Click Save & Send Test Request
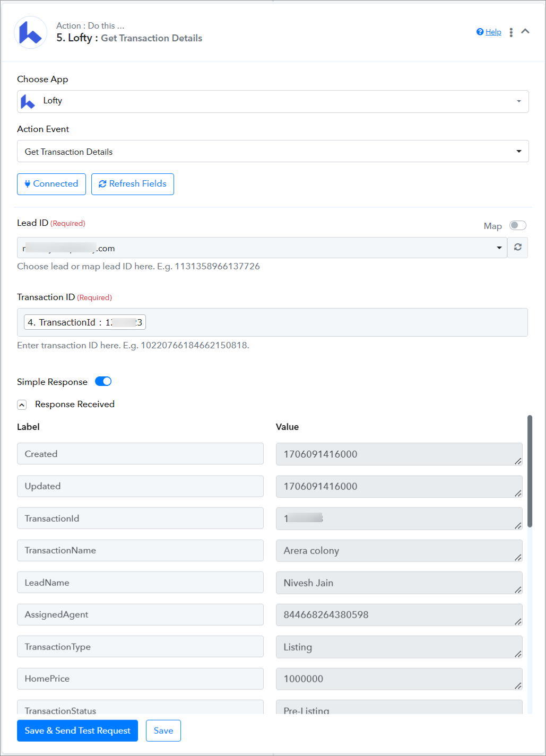The height and width of the screenshot is (756, 546). (77, 731)
